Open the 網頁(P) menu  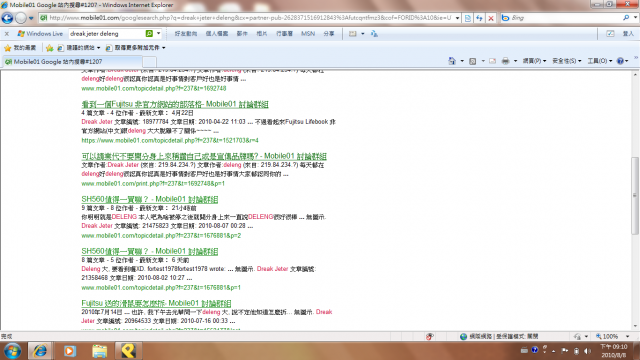(x=534, y=61)
